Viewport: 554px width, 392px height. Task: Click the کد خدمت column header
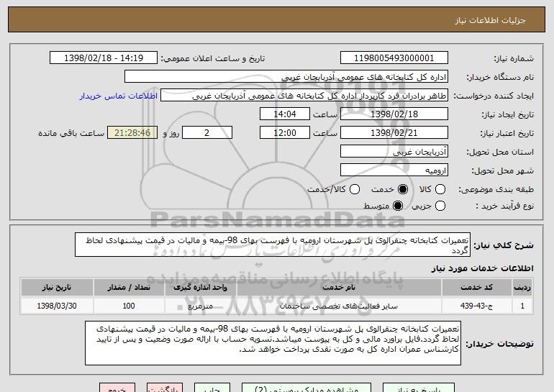[476, 288]
